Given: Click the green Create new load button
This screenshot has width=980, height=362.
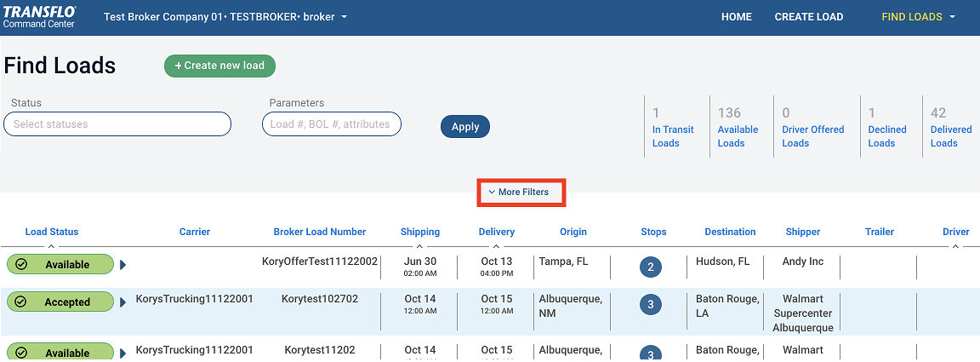Looking at the screenshot, I should coord(219,66).
